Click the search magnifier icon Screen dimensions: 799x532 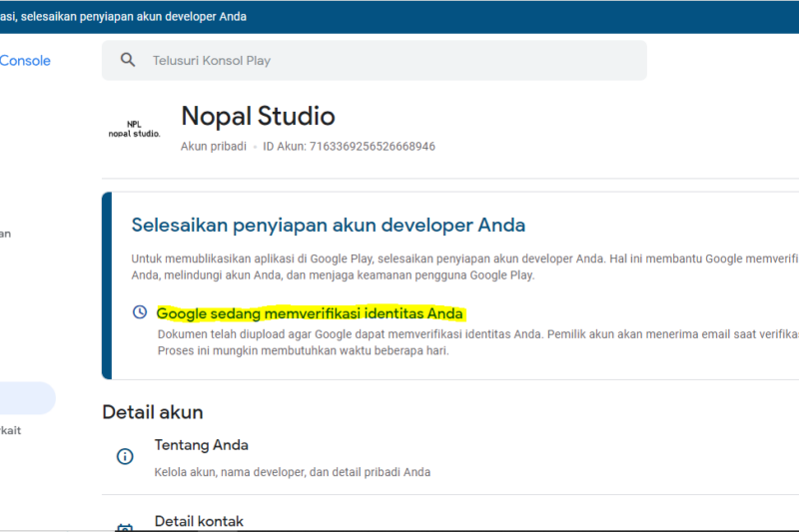coord(128,60)
